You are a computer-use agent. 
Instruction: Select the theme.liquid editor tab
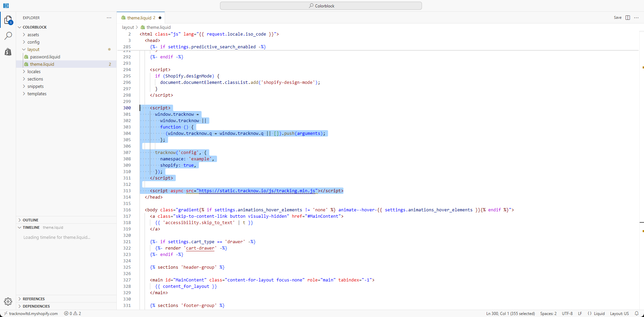pyautogui.click(x=139, y=18)
